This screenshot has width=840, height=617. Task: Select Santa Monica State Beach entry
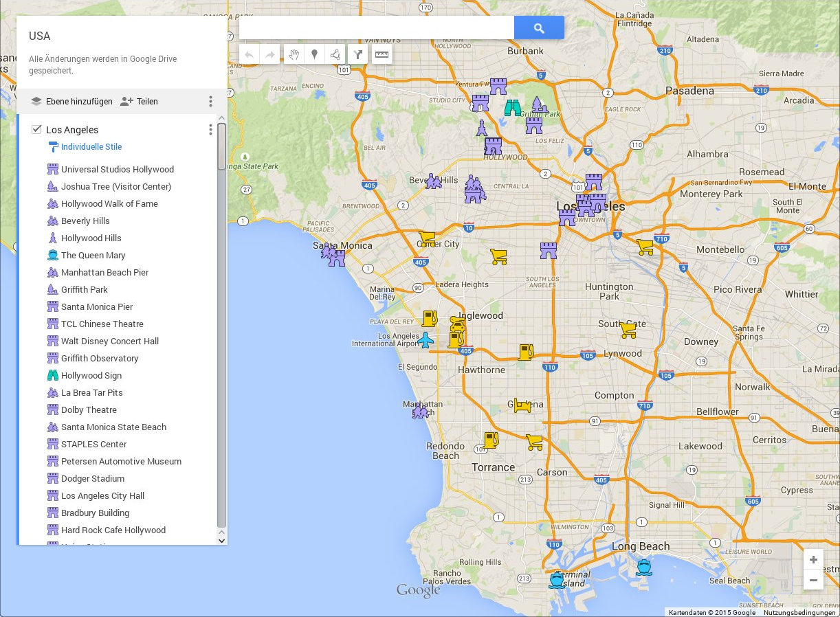tap(113, 427)
